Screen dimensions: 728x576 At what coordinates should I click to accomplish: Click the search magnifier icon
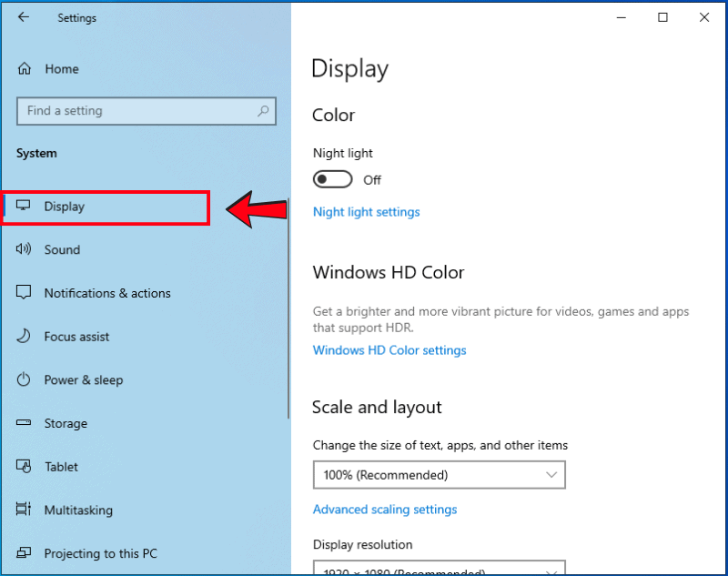pyautogui.click(x=263, y=111)
